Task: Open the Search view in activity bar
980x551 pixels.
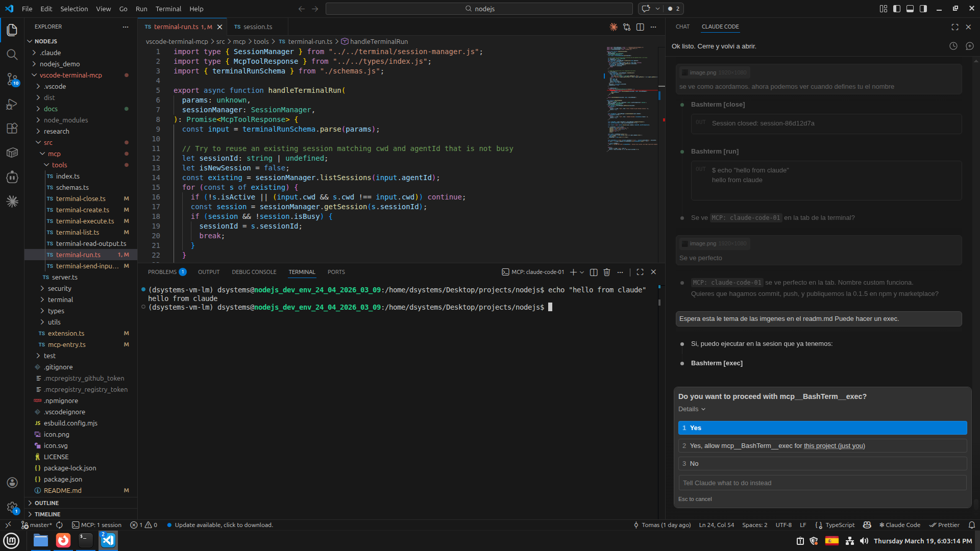Action: pyautogui.click(x=12, y=54)
